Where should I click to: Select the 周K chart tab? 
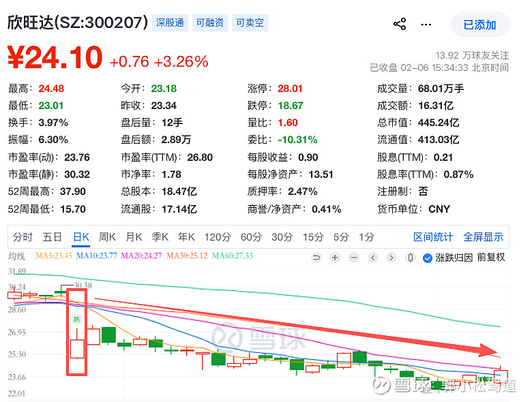[x=107, y=237]
